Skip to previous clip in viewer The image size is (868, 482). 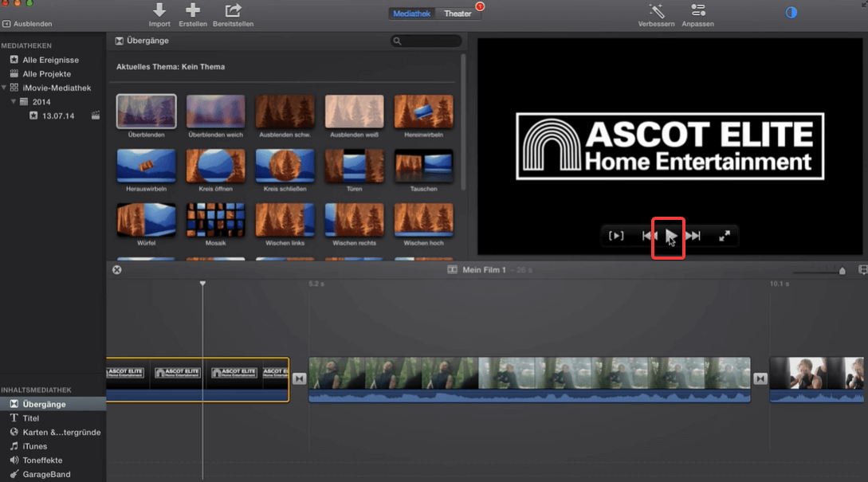coord(648,236)
